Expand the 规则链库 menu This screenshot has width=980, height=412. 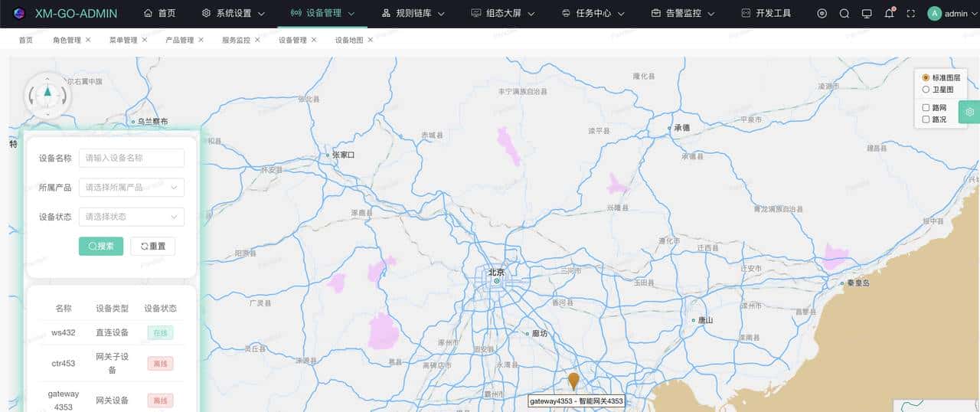pos(413,13)
